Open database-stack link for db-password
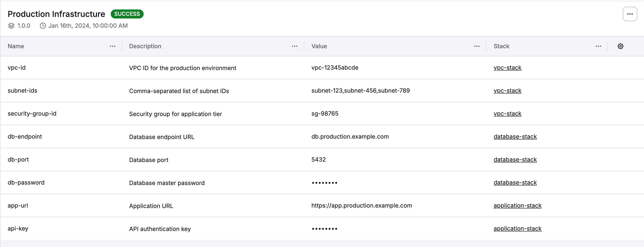This screenshot has width=644, height=247. coord(515,183)
